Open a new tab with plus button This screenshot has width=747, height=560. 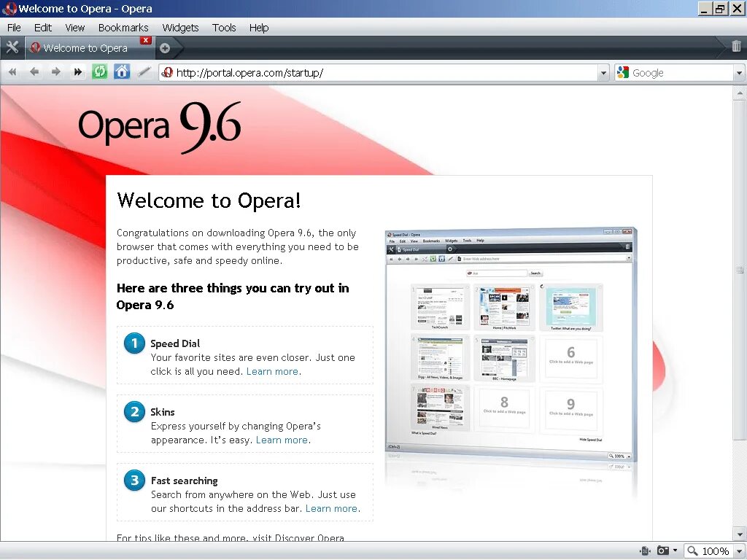[x=165, y=47]
